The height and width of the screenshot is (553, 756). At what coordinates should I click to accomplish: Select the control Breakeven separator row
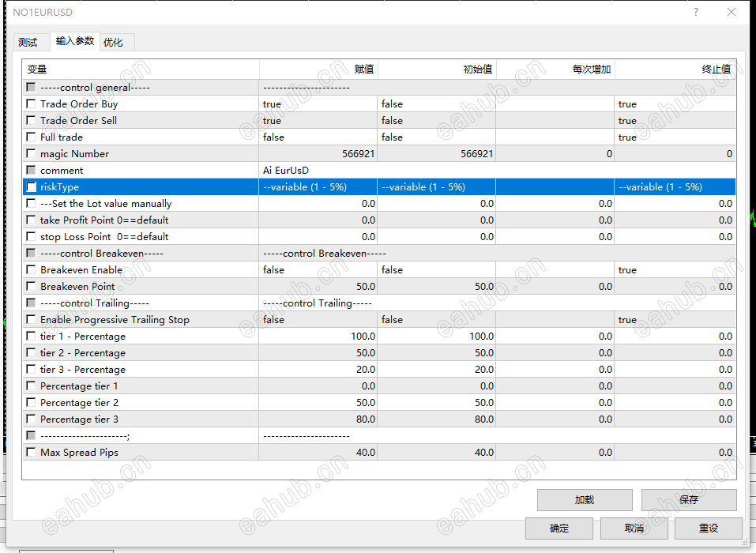point(379,253)
